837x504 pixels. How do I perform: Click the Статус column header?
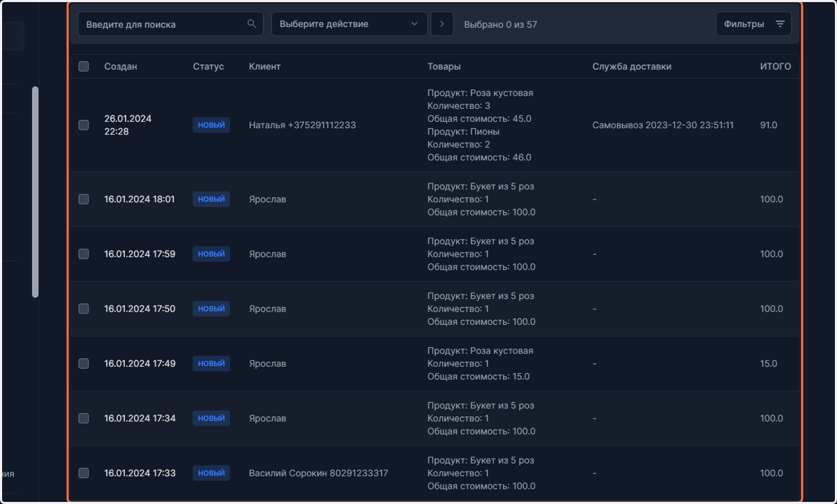tap(209, 66)
